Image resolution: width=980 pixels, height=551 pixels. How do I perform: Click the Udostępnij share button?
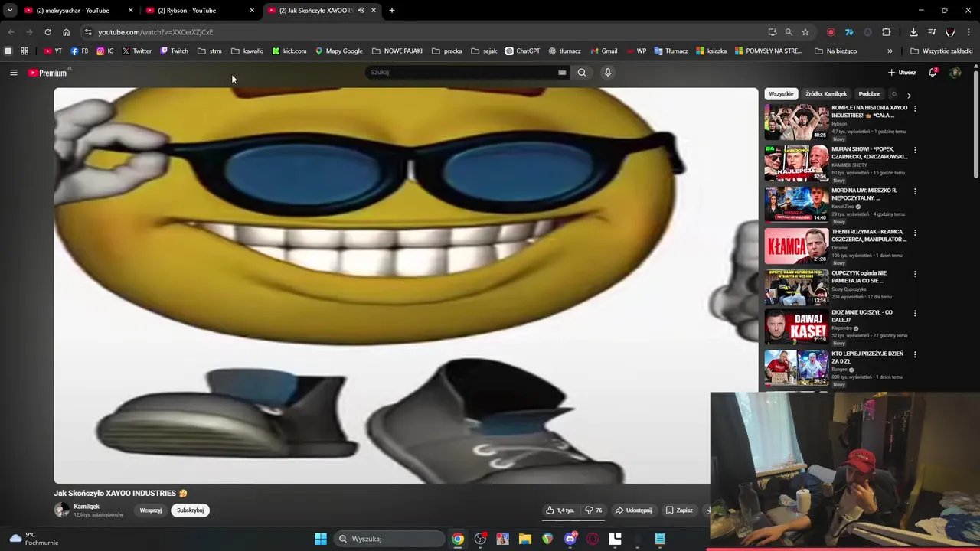634,510
